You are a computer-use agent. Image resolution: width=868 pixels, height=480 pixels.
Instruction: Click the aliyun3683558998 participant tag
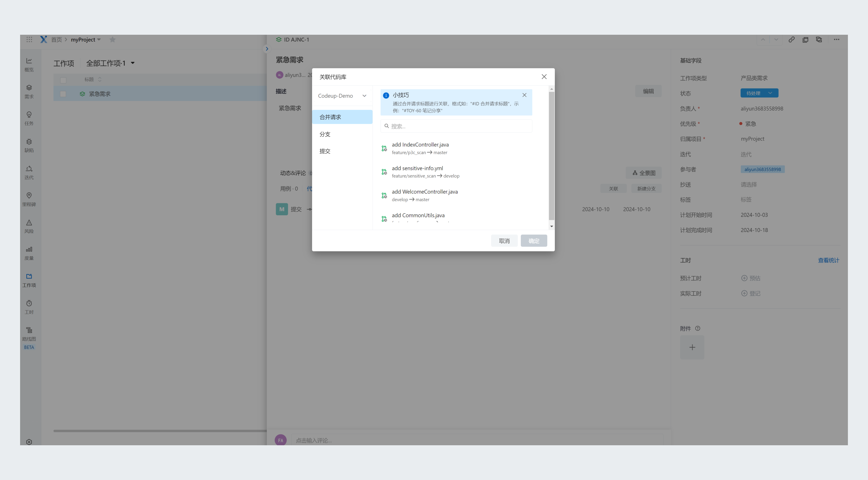coord(762,169)
